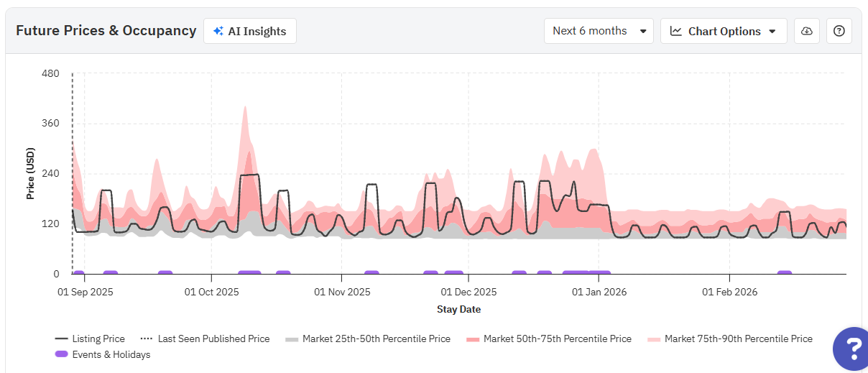Open the Next 6 months dropdown
This screenshot has height=373, width=868.
point(599,31)
